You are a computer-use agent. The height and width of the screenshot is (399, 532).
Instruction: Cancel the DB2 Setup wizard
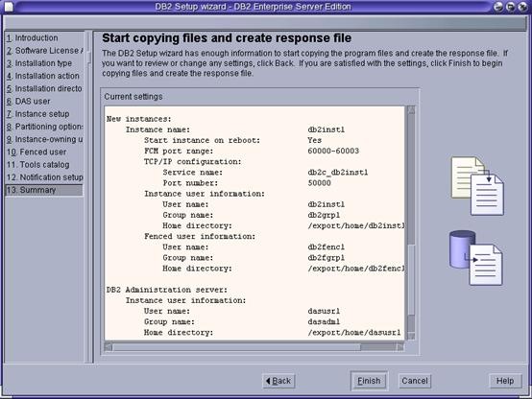pos(414,381)
